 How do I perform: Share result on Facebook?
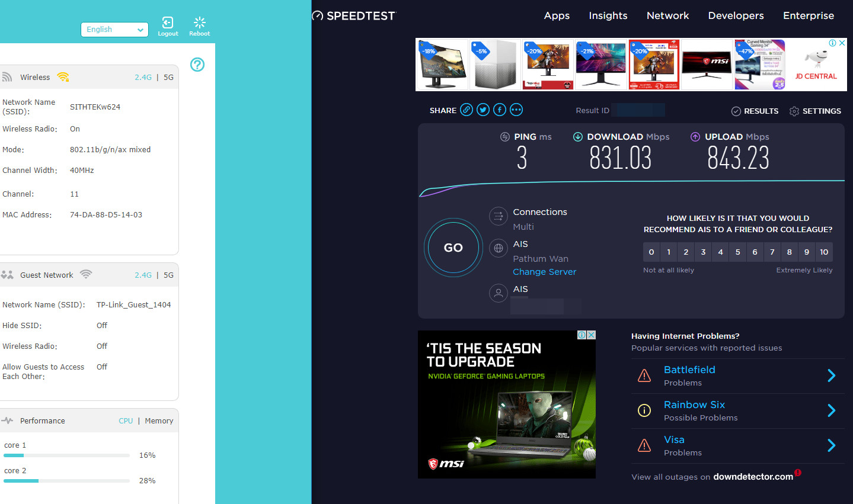500,110
